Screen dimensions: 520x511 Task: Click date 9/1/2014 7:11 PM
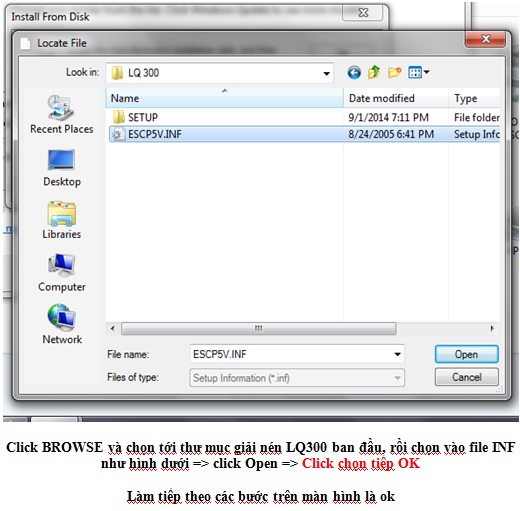tap(388, 117)
